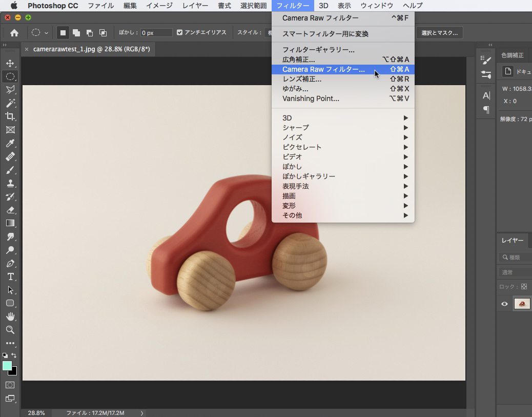532x417 pixels.
Task: Toggle Quick Mask mode in the toolbar
Action: [x=10, y=385]
